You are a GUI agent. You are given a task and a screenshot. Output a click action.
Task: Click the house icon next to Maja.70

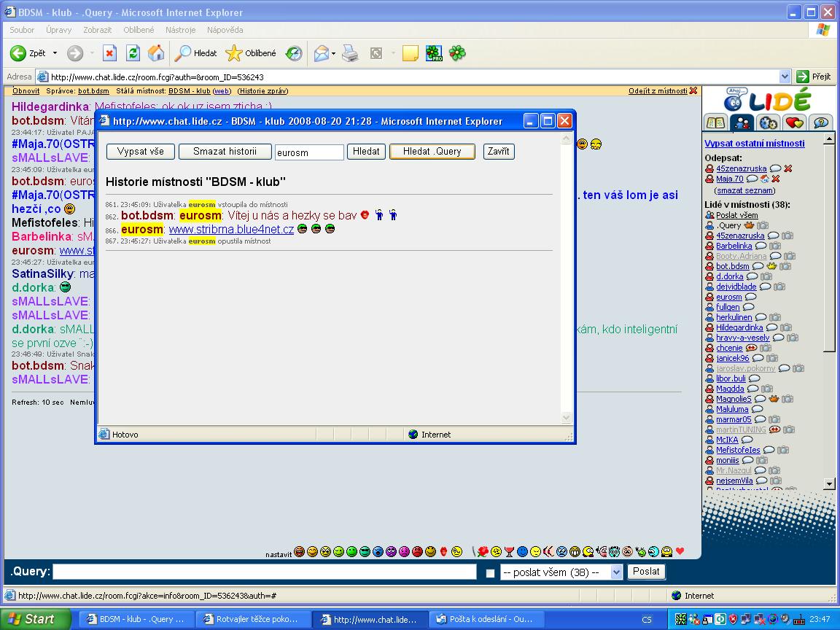click(764, 179)
